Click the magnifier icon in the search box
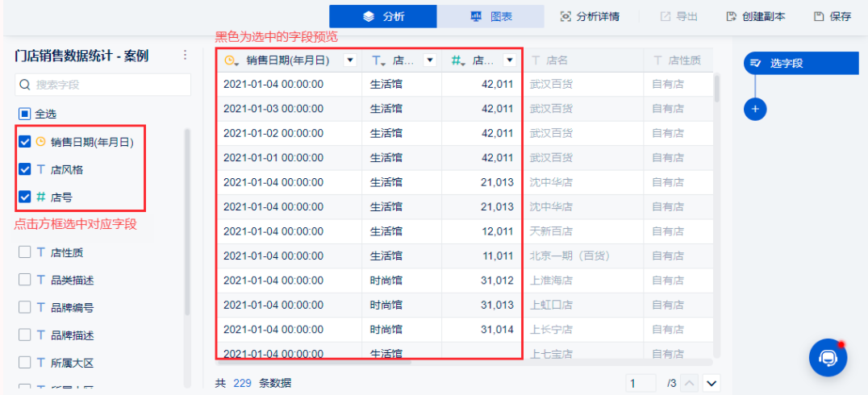Image resolution: width=868 pixels, height=395 pixels. pos(25,85)
